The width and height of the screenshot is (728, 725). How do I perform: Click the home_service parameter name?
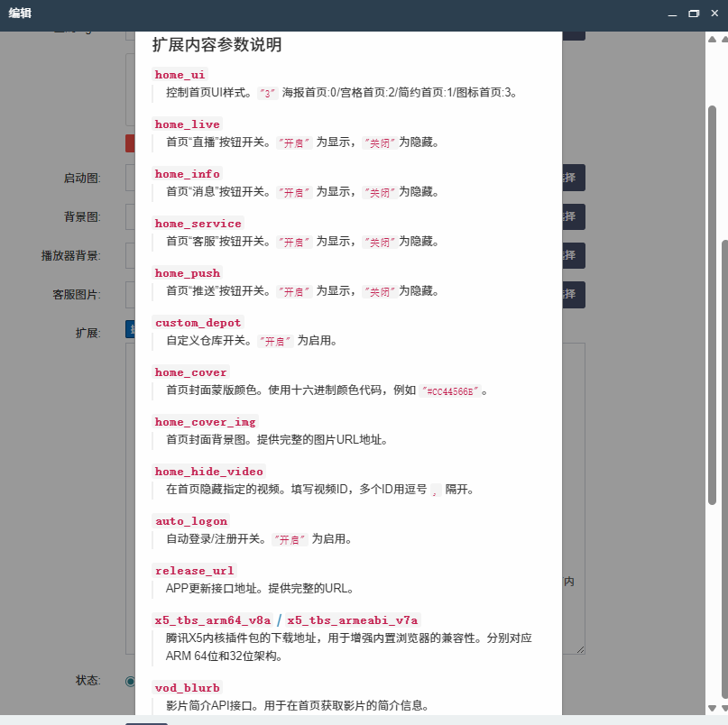(198, 224)
